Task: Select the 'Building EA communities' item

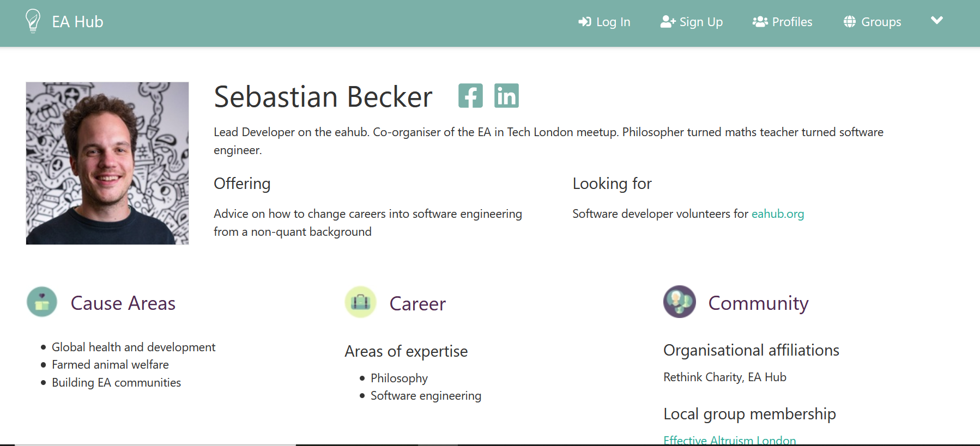Action: 116,383
